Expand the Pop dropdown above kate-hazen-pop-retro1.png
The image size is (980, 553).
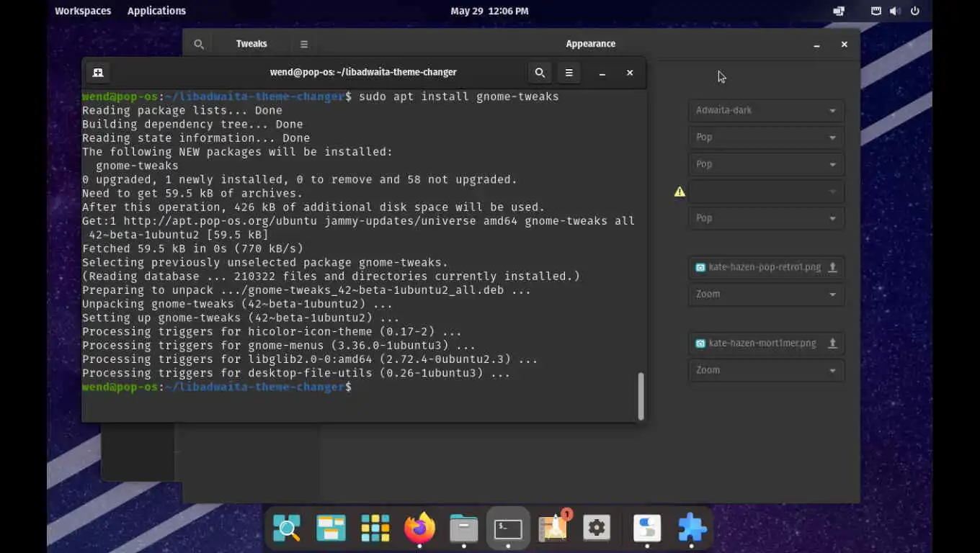[x=766, y=218]
